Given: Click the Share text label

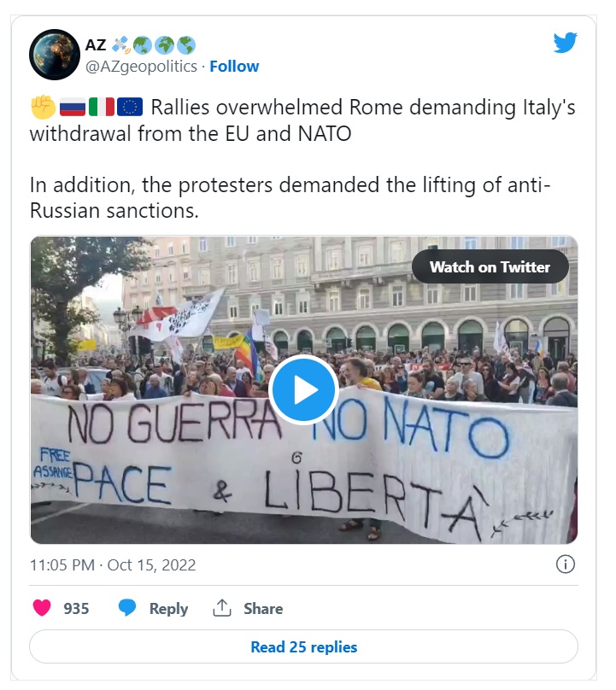Looking at the screenshot, I should coord(263,608).
